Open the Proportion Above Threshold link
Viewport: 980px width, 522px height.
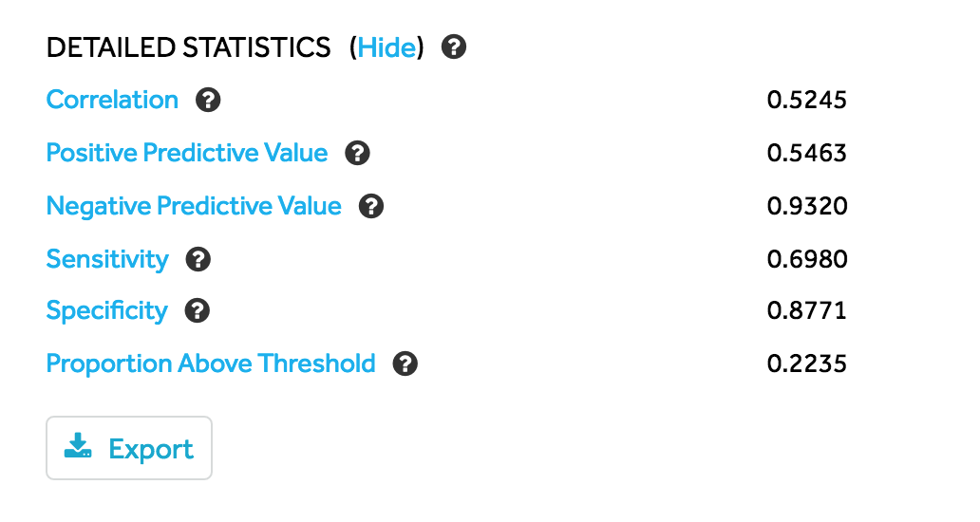point(211,364)
